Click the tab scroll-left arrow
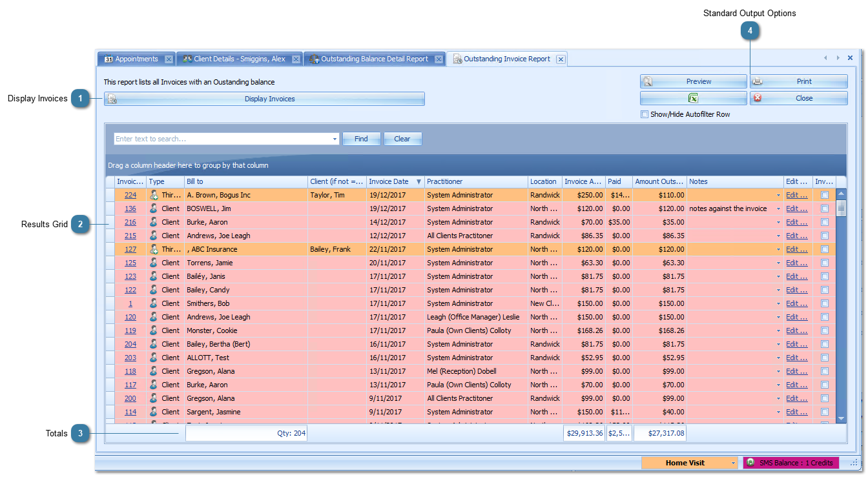Viewport: 868px width, 477px height. click(825, 58)
